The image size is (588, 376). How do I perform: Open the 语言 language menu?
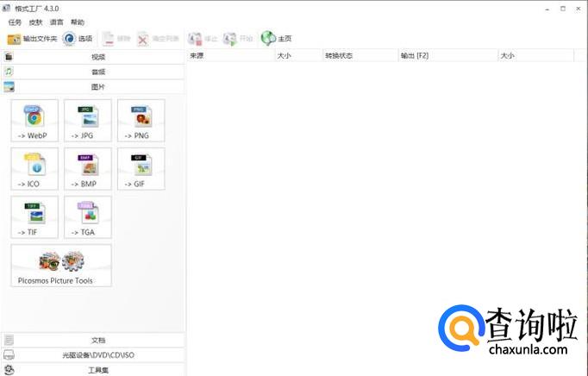57,22
